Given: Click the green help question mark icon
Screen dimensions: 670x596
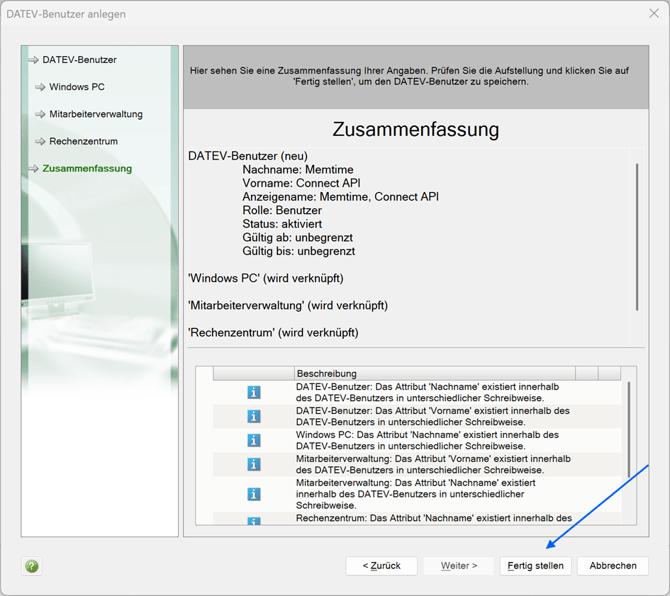Looking at the screenshot, I should click(32, 566).
